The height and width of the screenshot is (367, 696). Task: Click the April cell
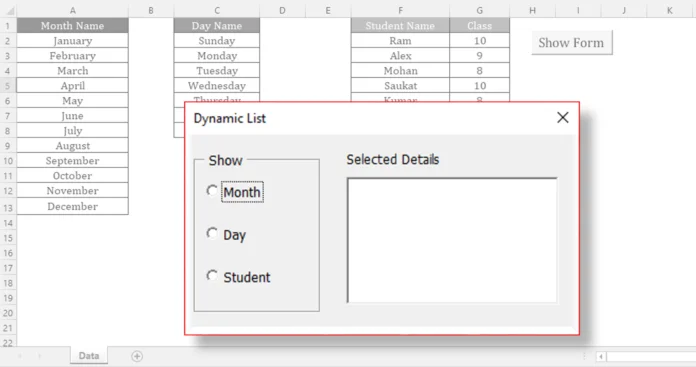pos(72,86)
